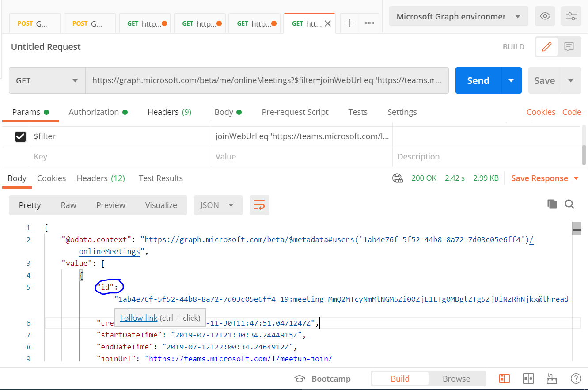
Task: Search the response using the magnifier icon
Action: [569, 204]
